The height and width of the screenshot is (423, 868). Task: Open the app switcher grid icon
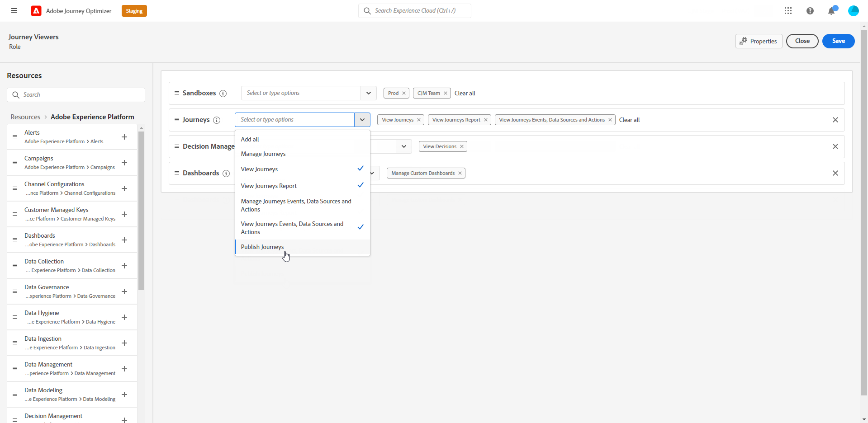[788, 11]
